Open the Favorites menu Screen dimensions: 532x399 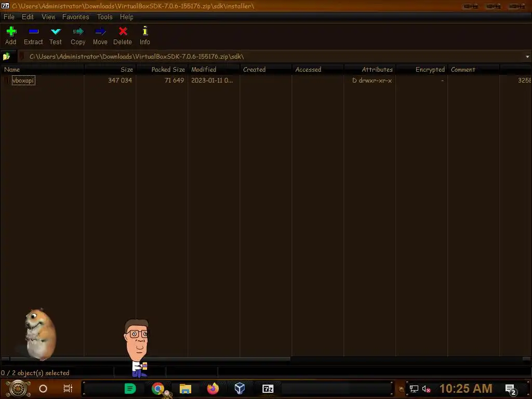point(76,17)
